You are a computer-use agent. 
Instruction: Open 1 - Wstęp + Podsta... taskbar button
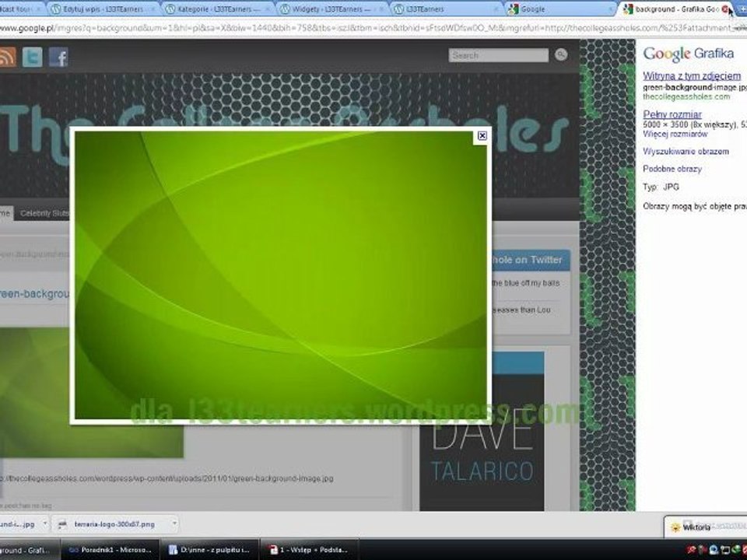[309, 550]
